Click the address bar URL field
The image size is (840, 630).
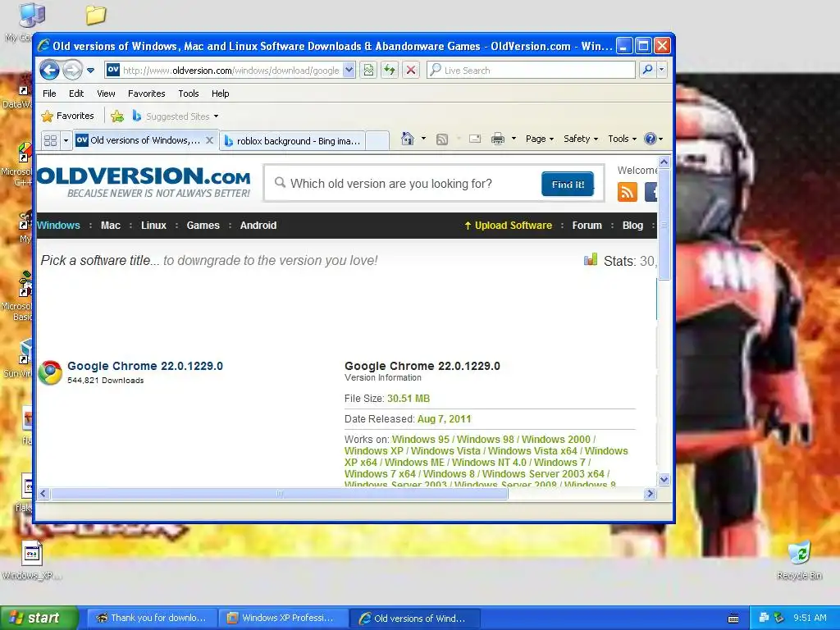[231, 71]
